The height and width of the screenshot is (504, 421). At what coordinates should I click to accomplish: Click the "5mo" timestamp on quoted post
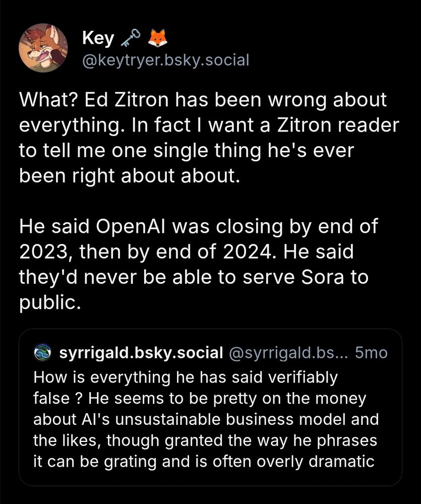(x=371, y=353)
